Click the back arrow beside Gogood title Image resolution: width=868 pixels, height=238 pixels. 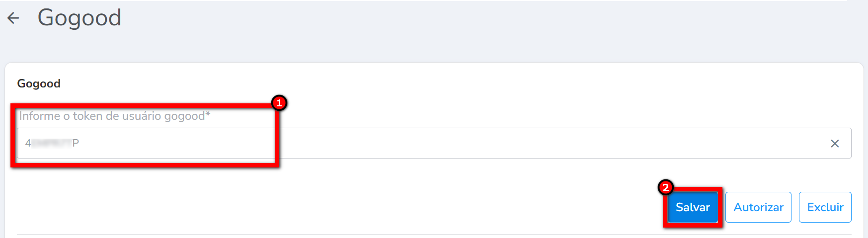pos(13,18)
